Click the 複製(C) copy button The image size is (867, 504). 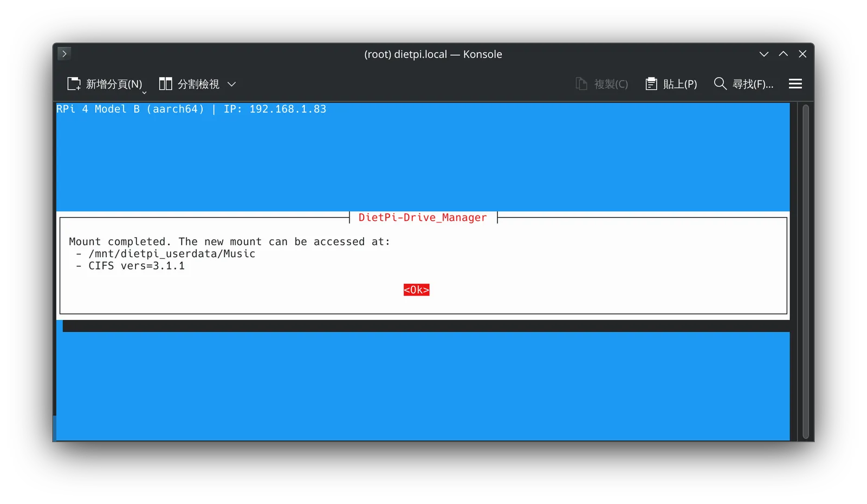pyautogui.click(x=601, y=84)
